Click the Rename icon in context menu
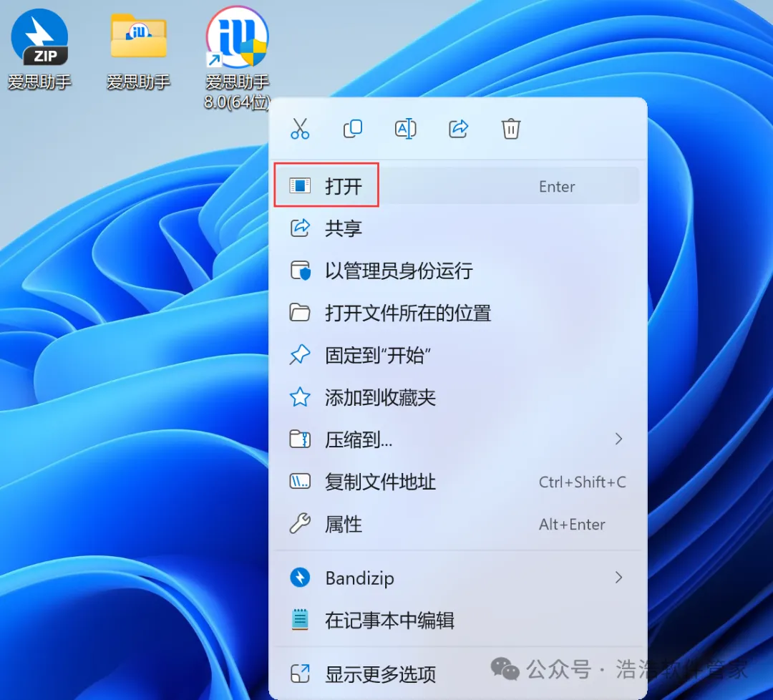The image size is (773, 700). 405,129
